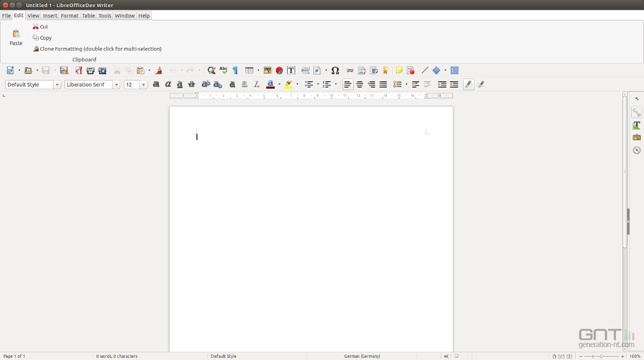Switch to the Table tab

(x=89, y=16)
